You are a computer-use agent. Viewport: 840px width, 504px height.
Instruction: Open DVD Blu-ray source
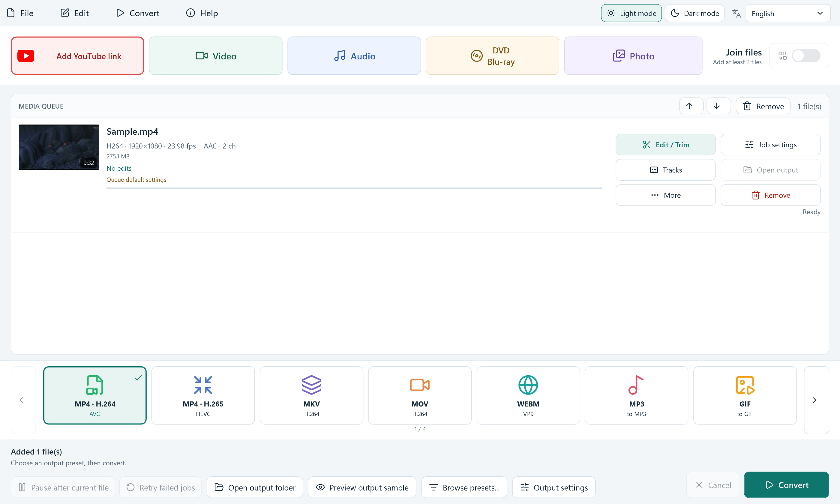[x=492, y=56]
